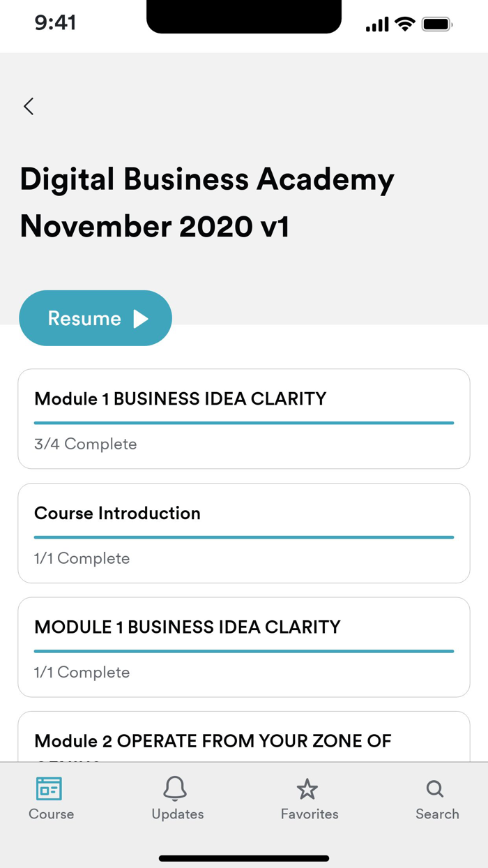This screenshot has width=488, height=868.
Task: Tap the play arrow inside Resume button
Action: (x=141, y=317)
